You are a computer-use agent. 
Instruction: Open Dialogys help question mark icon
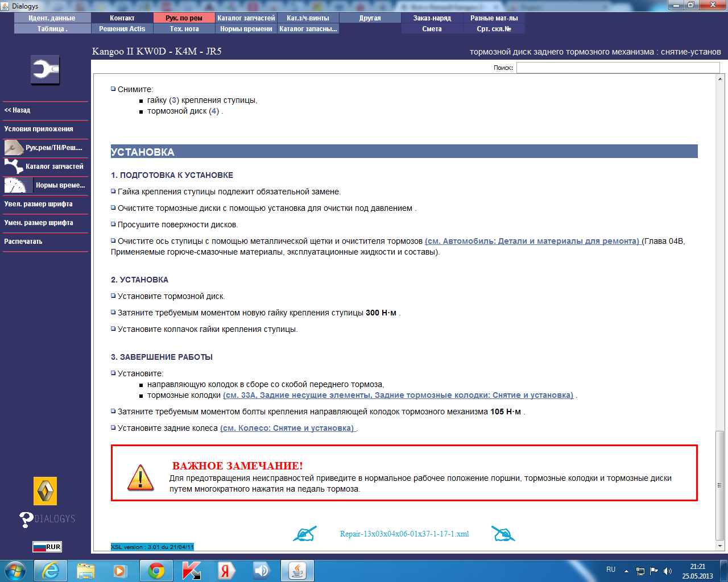coord(26,519)
